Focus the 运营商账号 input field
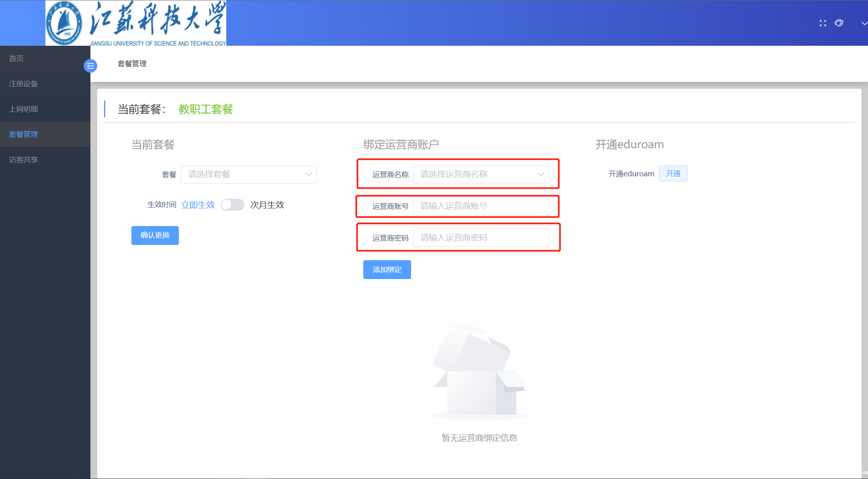Screen dimensions: 868x479 point(481,206)
